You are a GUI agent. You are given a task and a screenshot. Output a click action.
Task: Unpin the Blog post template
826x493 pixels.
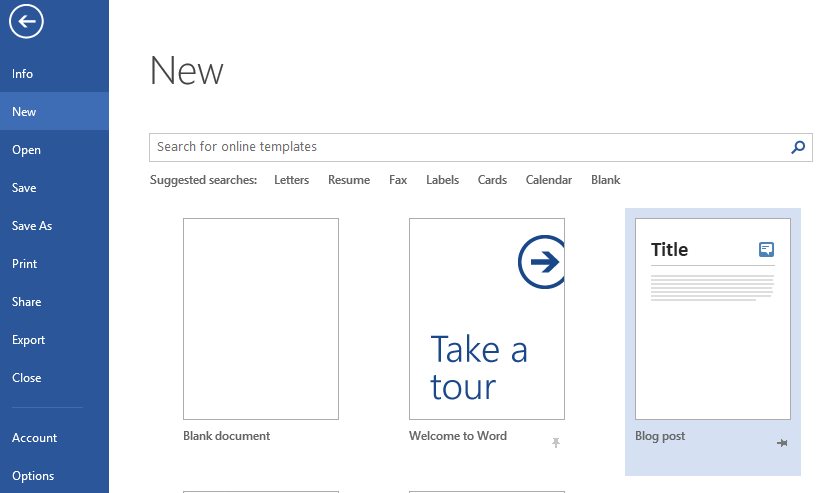(782, 443)
